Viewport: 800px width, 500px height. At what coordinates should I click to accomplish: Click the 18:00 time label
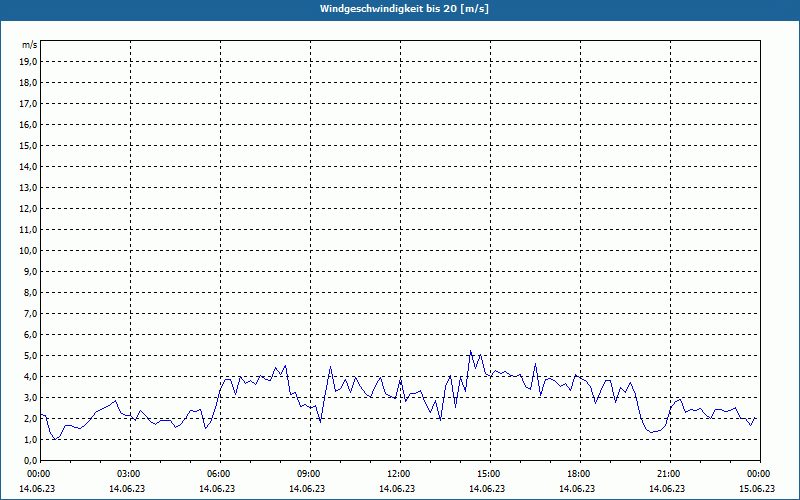coord(580,474)
